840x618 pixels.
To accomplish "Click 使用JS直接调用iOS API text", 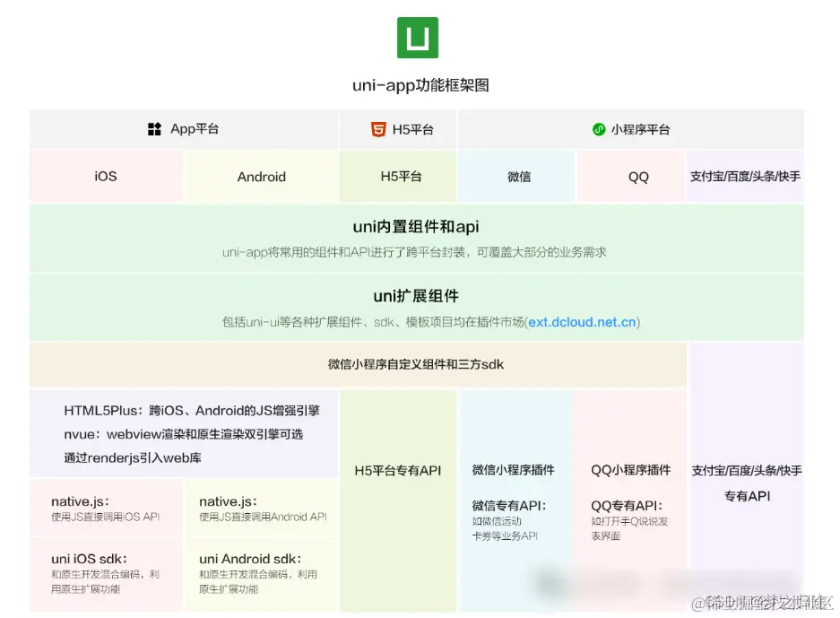I will coord(106,517).
